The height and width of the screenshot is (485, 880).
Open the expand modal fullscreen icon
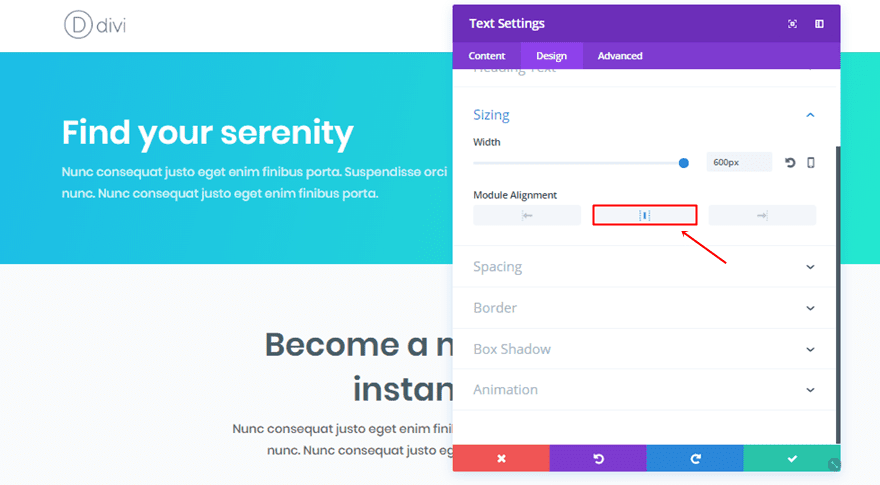792,24
